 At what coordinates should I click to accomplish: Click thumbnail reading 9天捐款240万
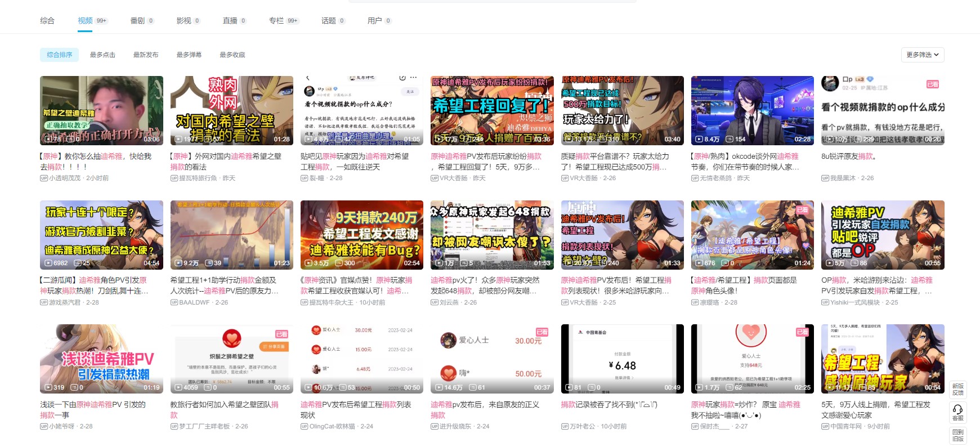click(x=362, y=235)
